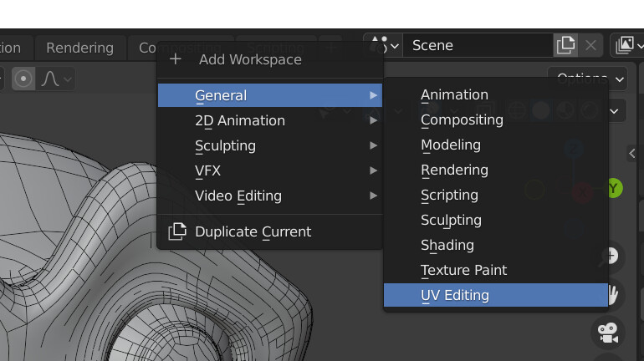Delete the scene with X icon
This screenshot has width=644, height=361.
click(x=590, y=45)
